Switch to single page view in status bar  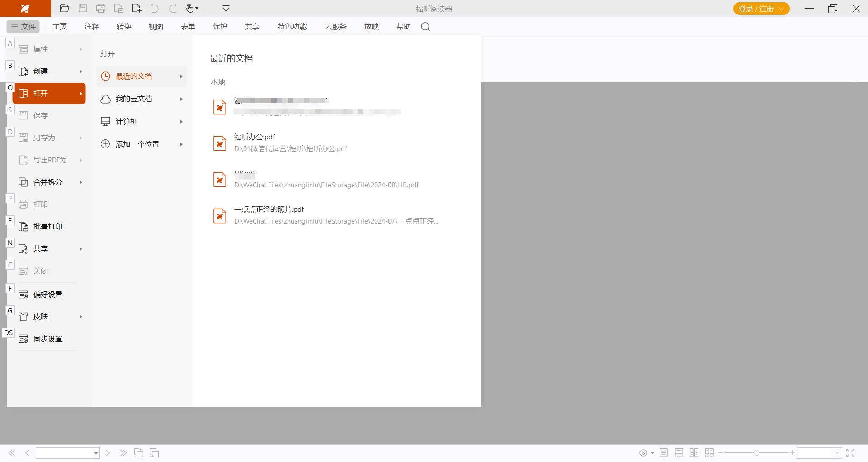(x=664, y=453)
